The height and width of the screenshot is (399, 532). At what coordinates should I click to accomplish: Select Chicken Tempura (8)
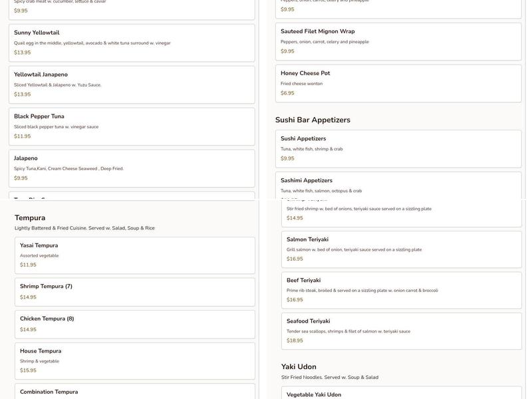pyautogui.click(x=135, y=324)
